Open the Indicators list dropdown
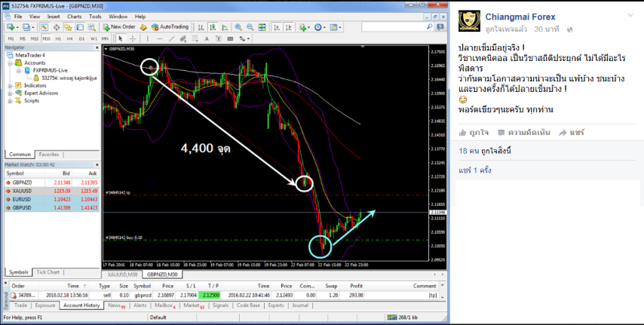Screen dimensions: 644x325 click(305, 27)
